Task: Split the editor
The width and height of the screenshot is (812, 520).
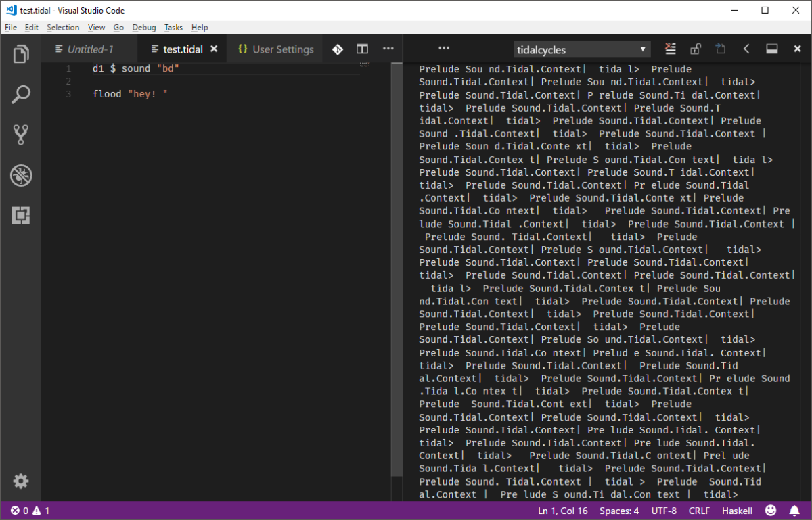Action: 363,49
